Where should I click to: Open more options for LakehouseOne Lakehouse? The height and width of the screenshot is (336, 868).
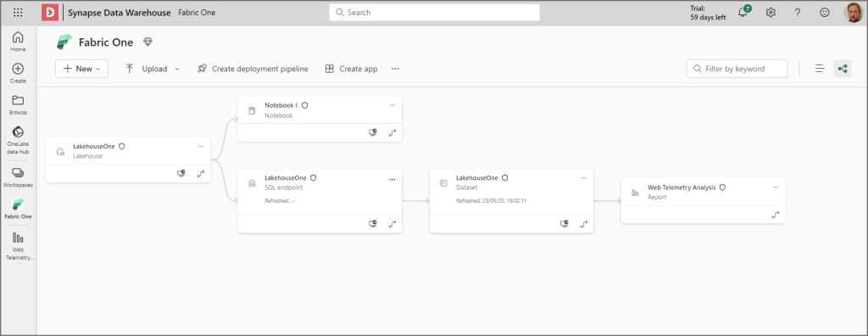(201, 146)
